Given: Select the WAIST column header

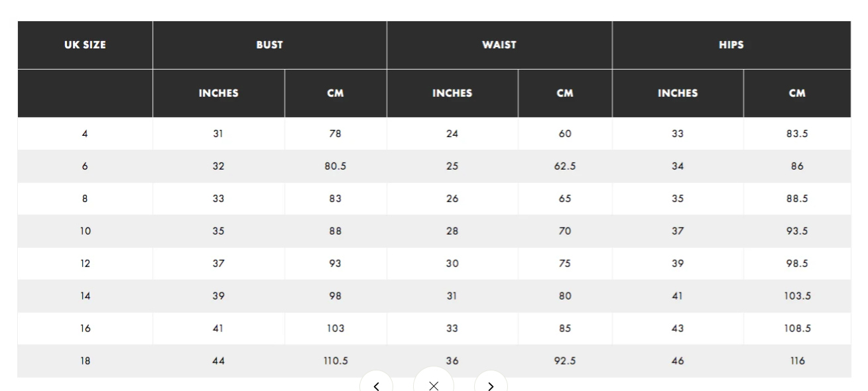Looking at the screenshot, I should point(499,45).
